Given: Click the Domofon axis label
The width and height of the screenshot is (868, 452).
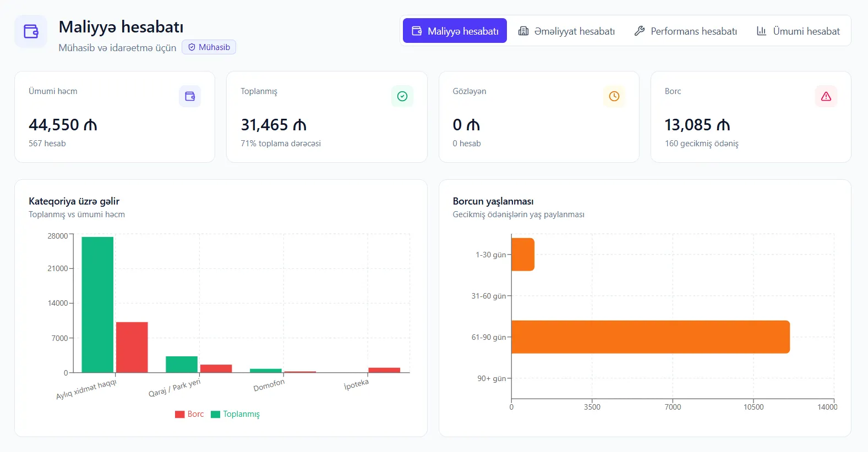Looking at the screenshot, I should pyautogui.click(x=269, y=385).
